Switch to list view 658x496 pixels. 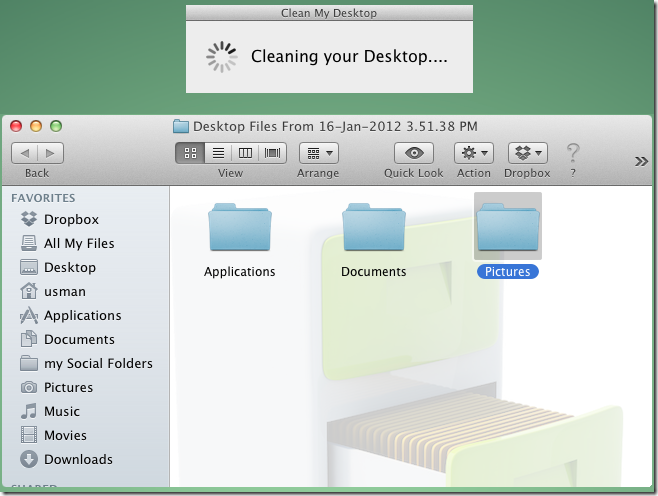coord(218,153)
